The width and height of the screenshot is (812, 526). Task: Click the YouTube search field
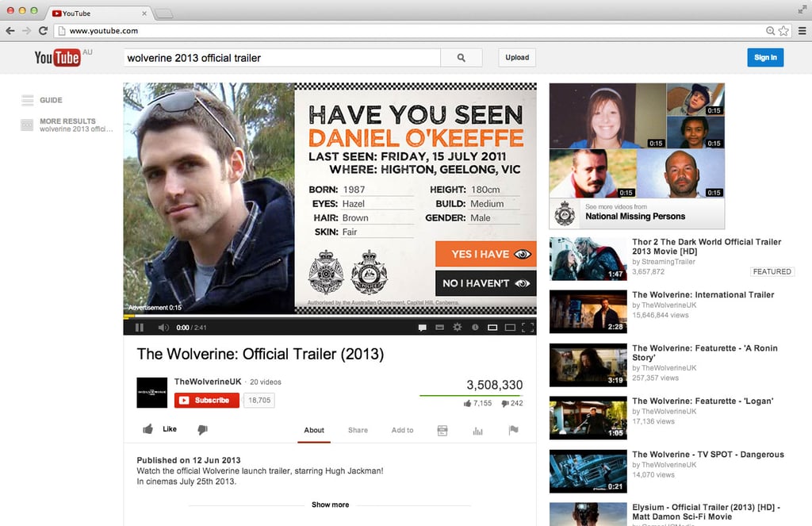[282, 58]
